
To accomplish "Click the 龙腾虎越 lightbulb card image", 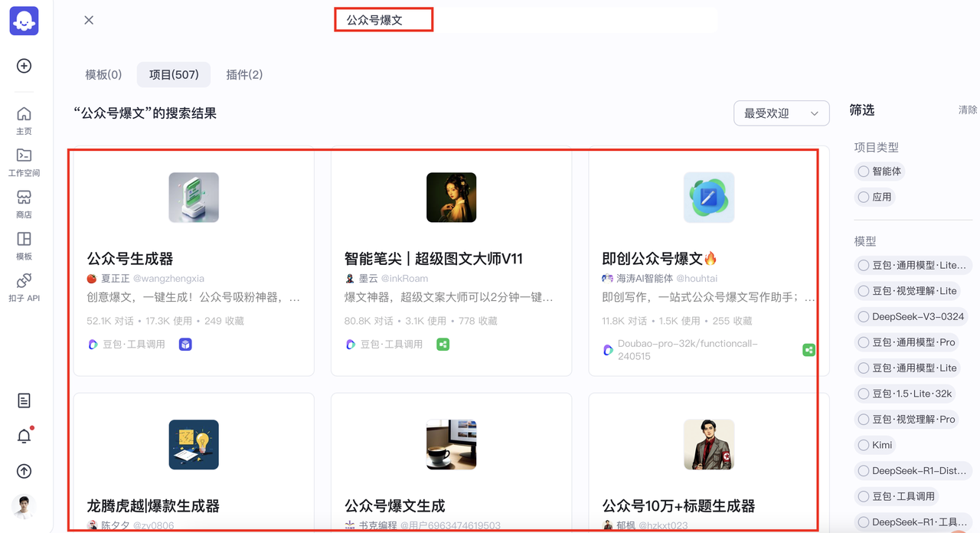I will pyautogui.click(x=194, y=445).
